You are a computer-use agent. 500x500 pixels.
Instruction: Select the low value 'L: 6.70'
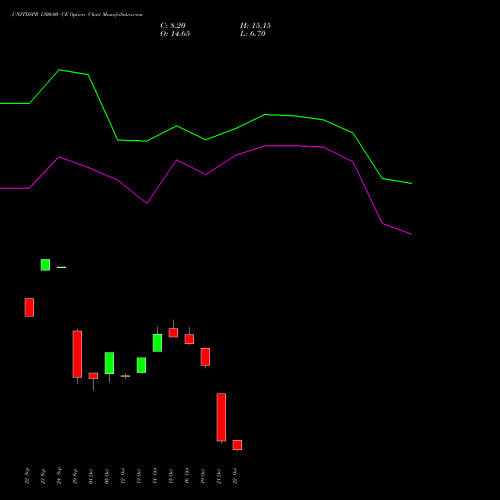[253, 34]
